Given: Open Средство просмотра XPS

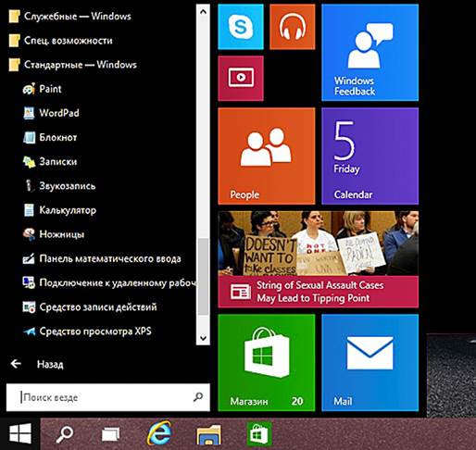Looking at the screenshot, I should (87, 331).
